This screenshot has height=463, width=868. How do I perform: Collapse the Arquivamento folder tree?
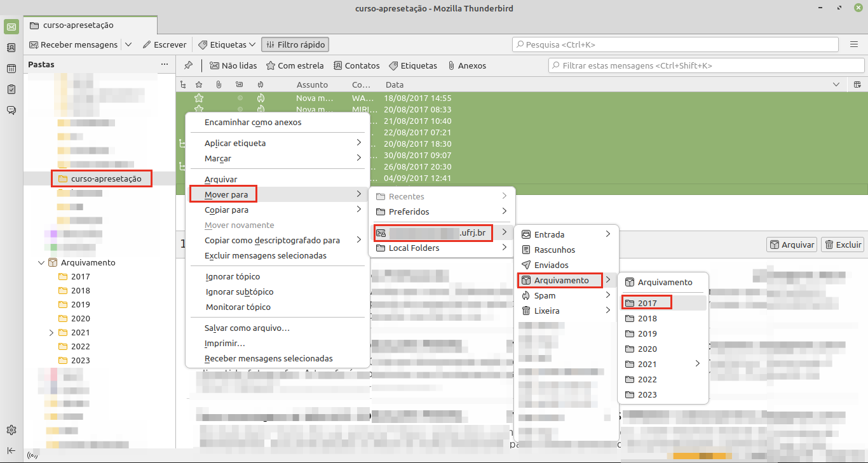pos(42,262)
